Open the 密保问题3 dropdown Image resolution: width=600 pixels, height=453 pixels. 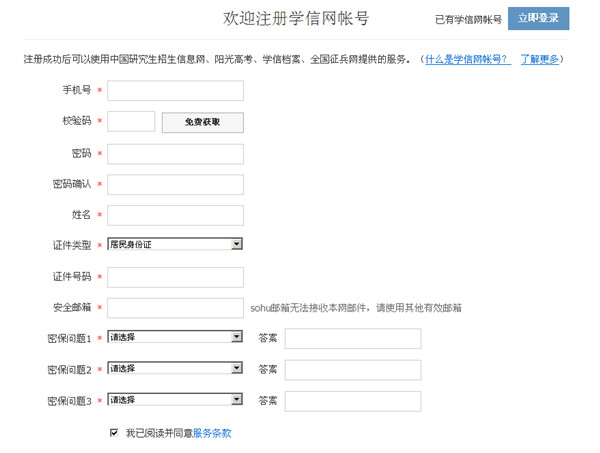pyautogui.click(x=175, y=399)
